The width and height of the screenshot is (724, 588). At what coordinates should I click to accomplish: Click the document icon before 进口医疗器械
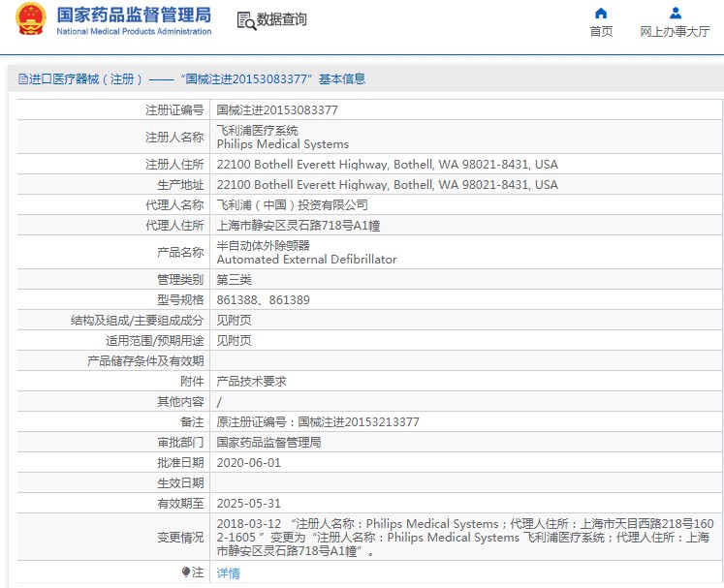[23, 78]
